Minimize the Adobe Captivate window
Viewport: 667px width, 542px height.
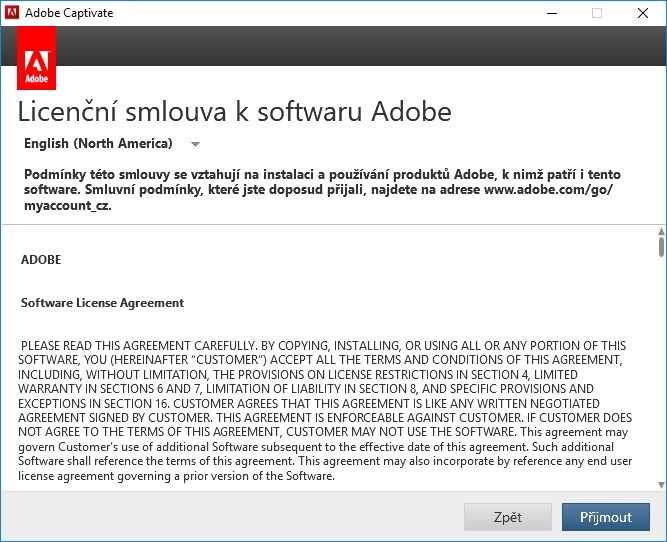click(x=551, y=13)
